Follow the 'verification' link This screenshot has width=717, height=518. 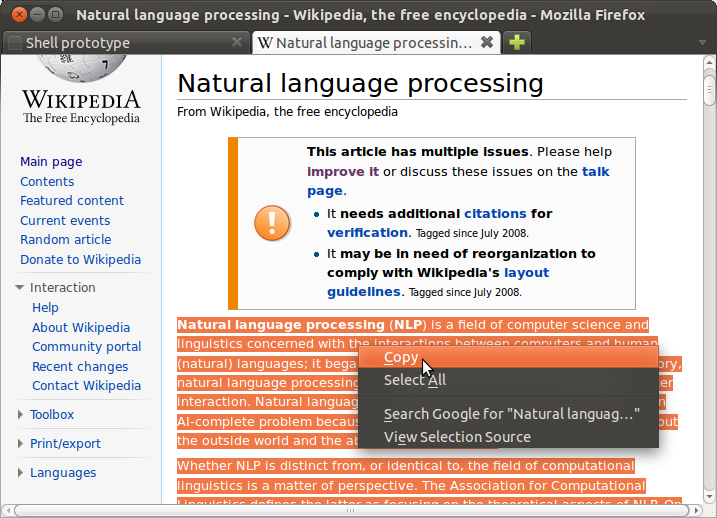[367, 233]
